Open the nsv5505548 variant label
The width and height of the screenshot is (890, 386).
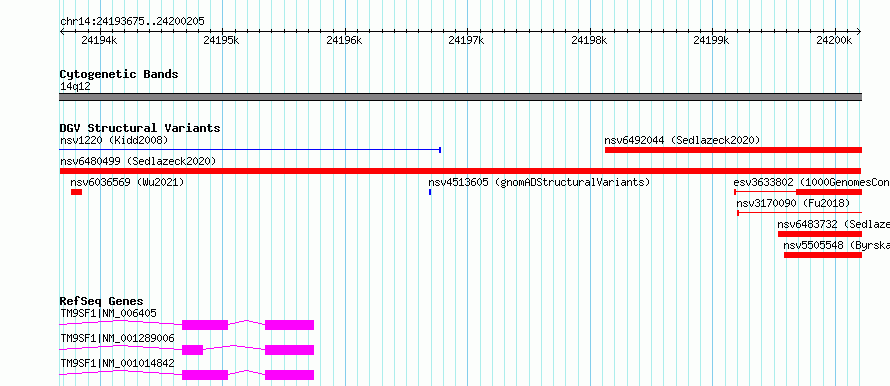point(837,246)
